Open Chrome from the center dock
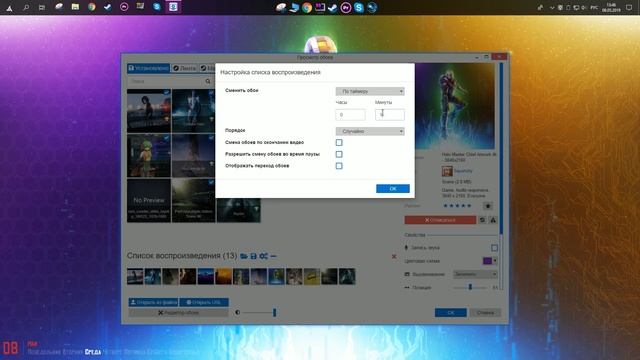This screenshot has width=640, height=360. (307, 7)
